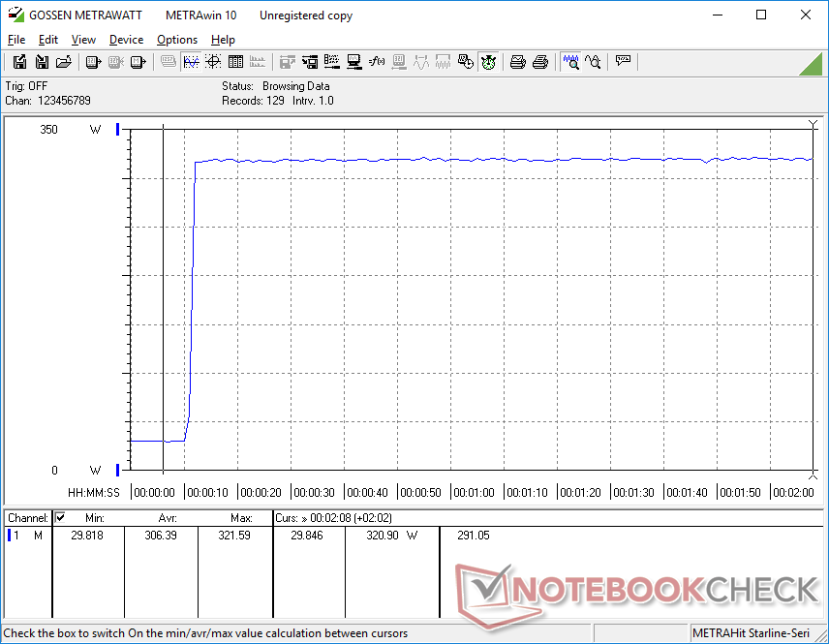829x644 pixels.
Task: Click the HH:MM:SS time format label
Action: pyautogui.click(x=94, y=493)
